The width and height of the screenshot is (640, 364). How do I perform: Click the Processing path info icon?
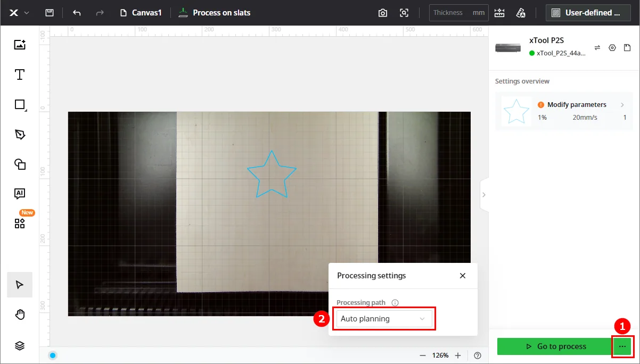[395, 303]
